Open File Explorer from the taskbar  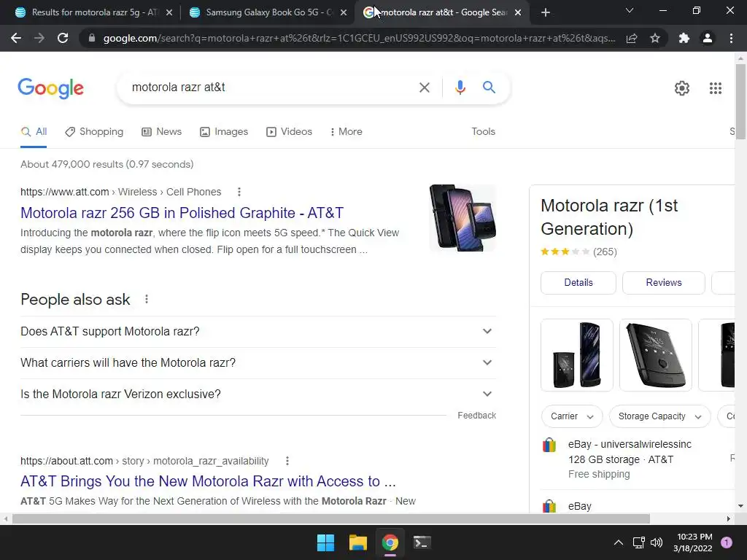tap(357, 542)
